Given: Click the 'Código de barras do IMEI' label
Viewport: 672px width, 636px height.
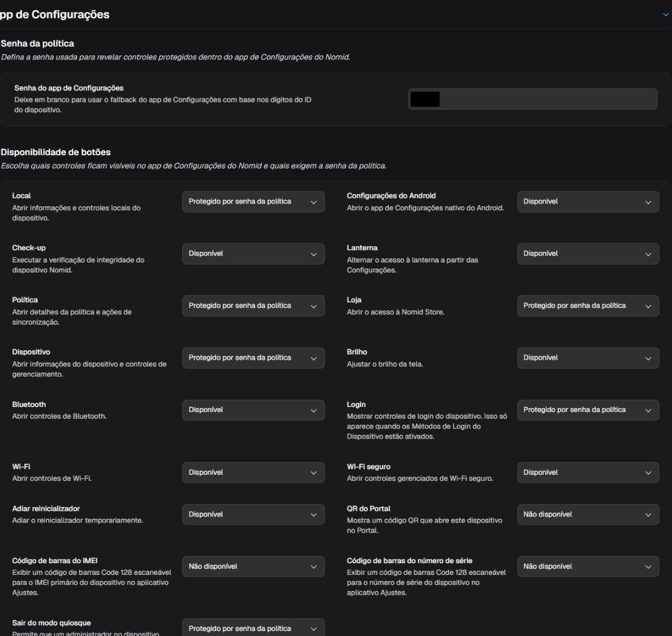Looking at the screenshot, I should point(55,560).
